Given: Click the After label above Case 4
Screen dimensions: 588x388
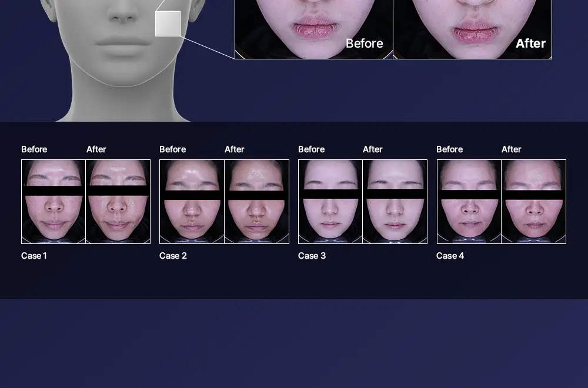Looking at the screenshot, I should pyautogui.click(x=511, y=149).
